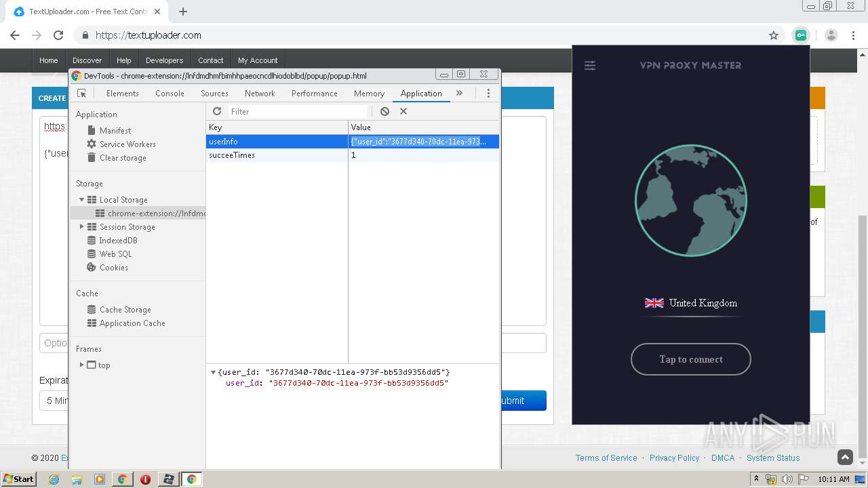This screenshot has width=868, height=488.
Task: Open Contact in TextUploader navigation
Action: pos(211,60)
